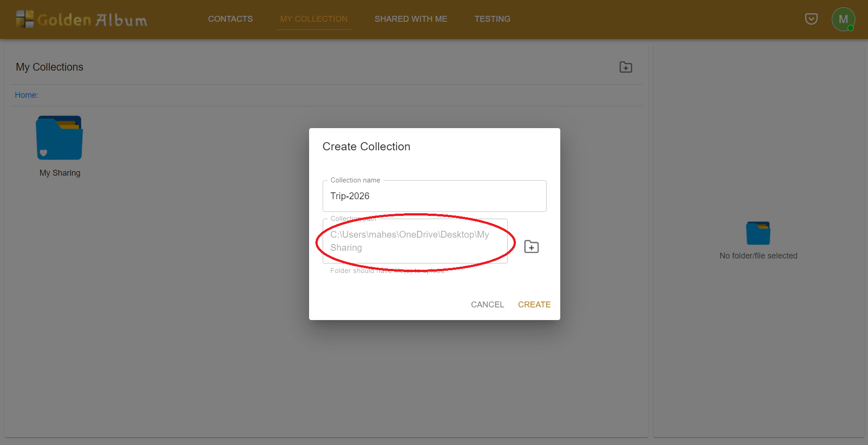Select the My Sharing folder icon
The height and width of the screenshot is (445, 868).
pyautogui.click(x=59, y=137)
